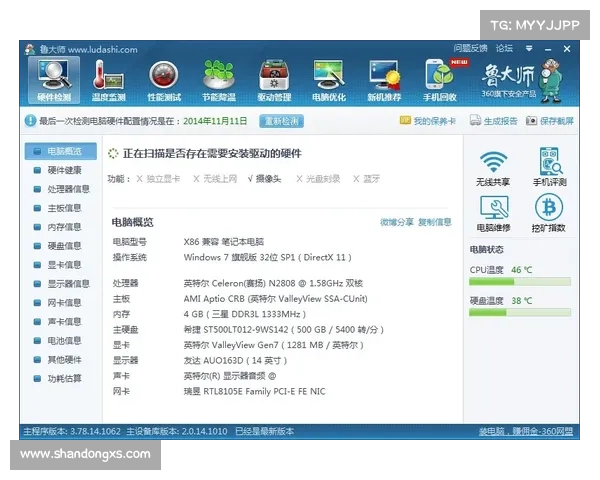
Task: Open 温度监测 temperature monitor
Action: 109,80
